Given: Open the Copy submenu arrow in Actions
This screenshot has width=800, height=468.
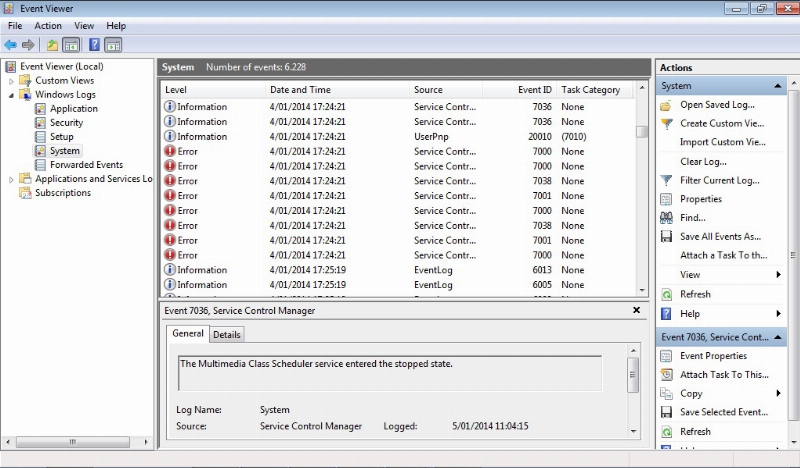Looking at the screenshot, I should click(x=779, y=393).
